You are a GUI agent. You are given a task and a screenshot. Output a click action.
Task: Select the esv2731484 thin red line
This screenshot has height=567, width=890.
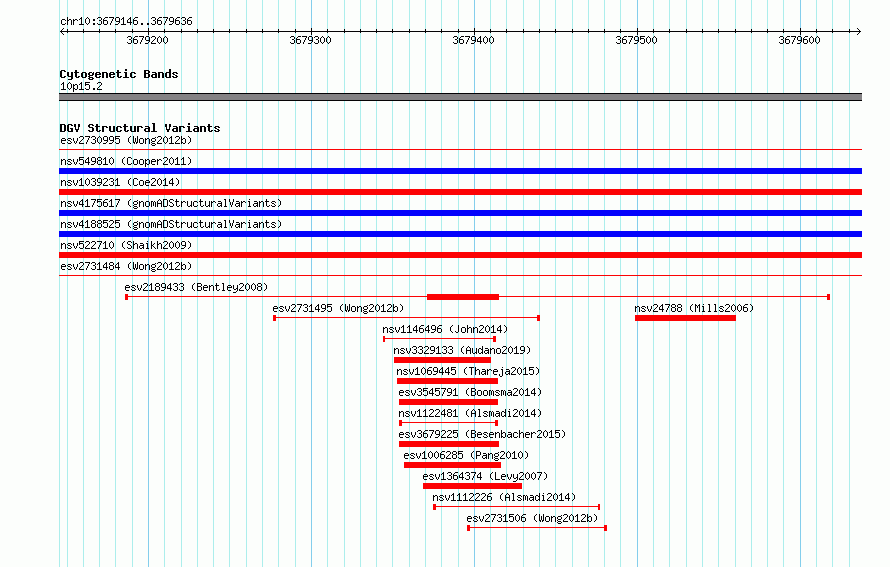click(x=460, y=276)
